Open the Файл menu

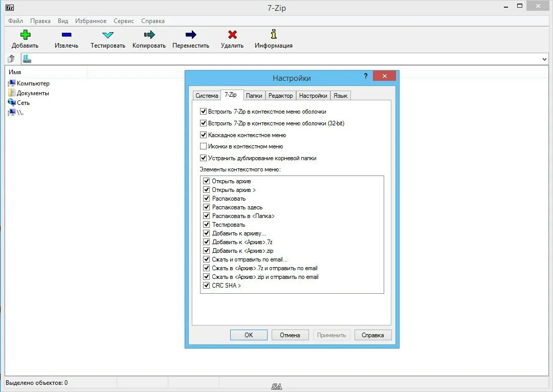point(15,21)
